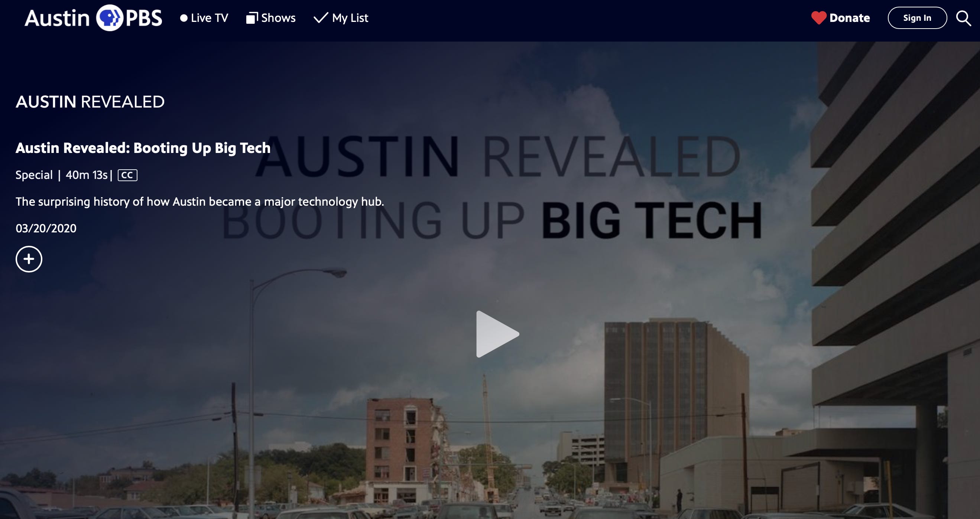Click the CC closed captions badge
Viewport: 980px width, 519px height.
point(127,175)
